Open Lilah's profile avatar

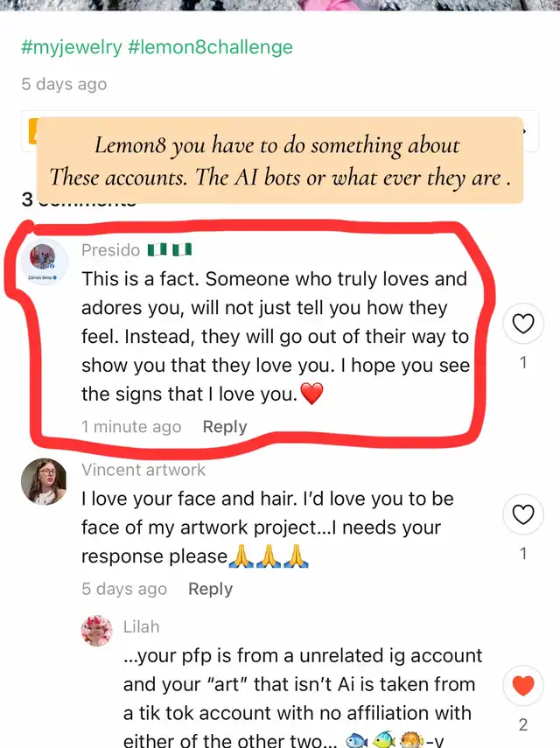point(97,630)
